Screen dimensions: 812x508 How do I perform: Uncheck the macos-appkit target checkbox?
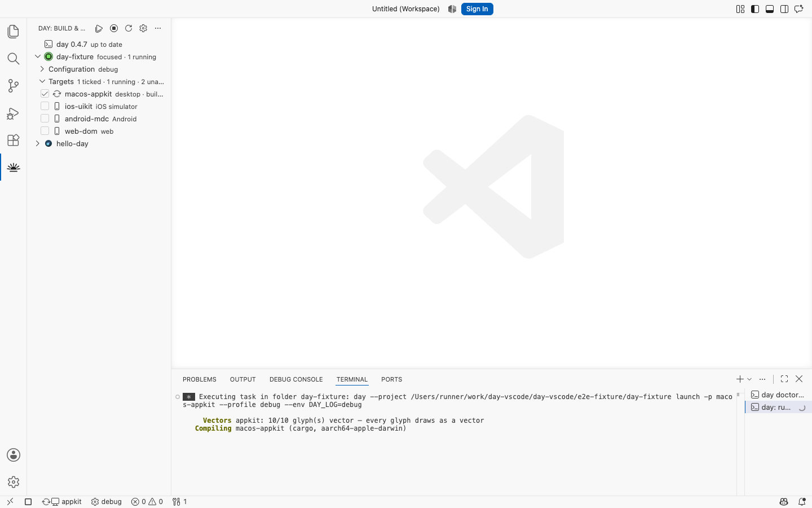(x=45, y=94)
